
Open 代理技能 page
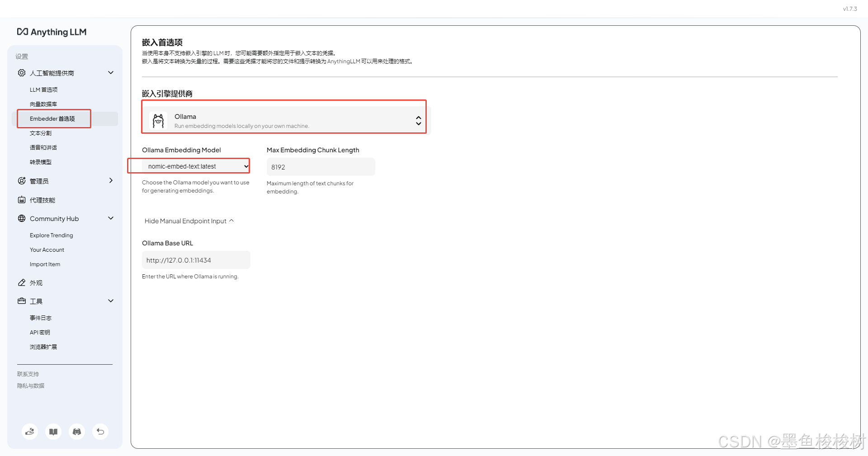tap(42, 200)
